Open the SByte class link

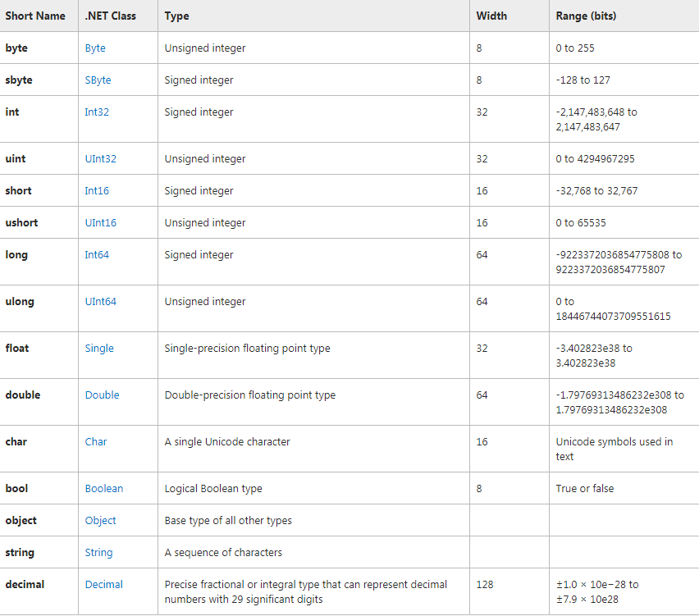coord(98,80)
